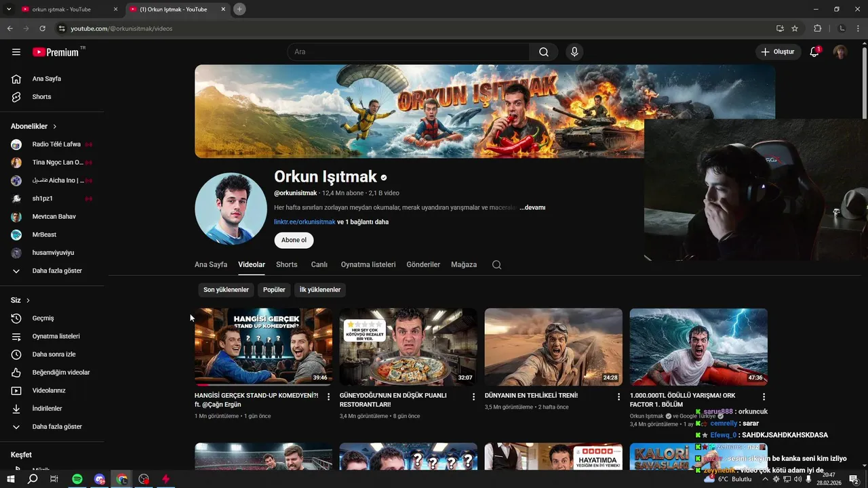This screenshot has width=868, height=488.
Task: Open Chrome extensions puzzle icon
Action: (x=817, y=28)
